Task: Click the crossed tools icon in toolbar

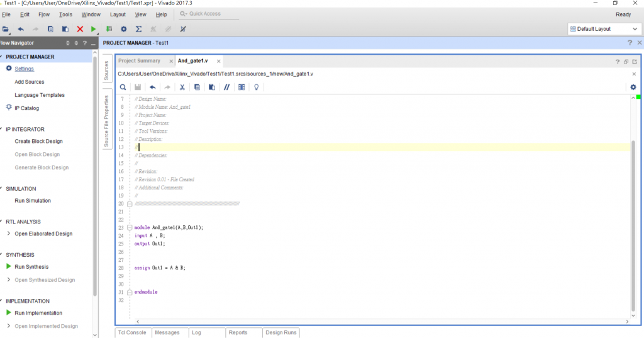Action: tap(183, 29)
